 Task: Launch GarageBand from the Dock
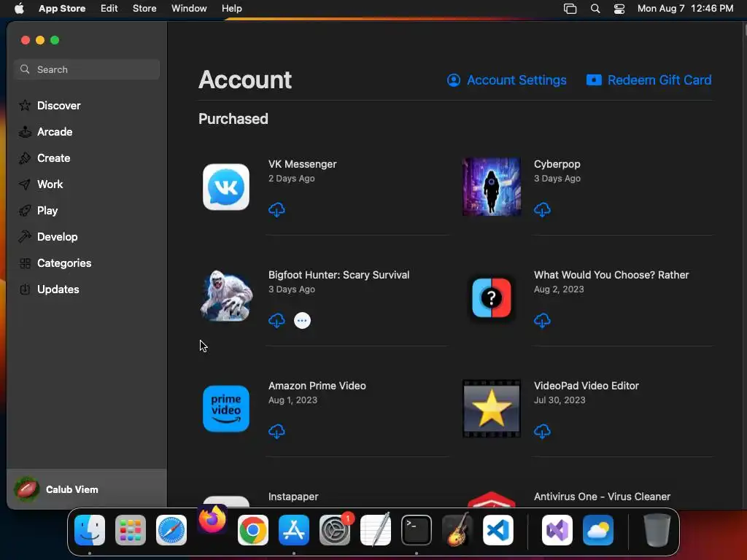pyautogui.click(x=457, y=530)
